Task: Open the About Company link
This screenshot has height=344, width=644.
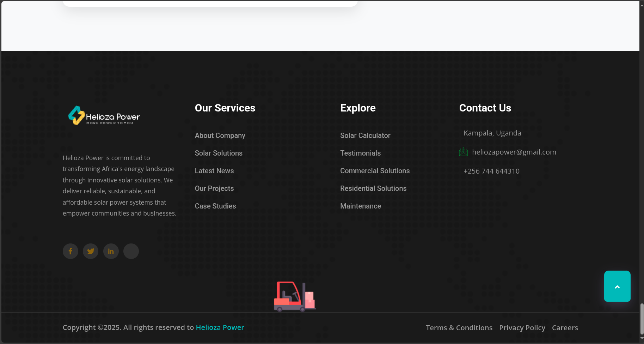Action: tap(220, 135)
